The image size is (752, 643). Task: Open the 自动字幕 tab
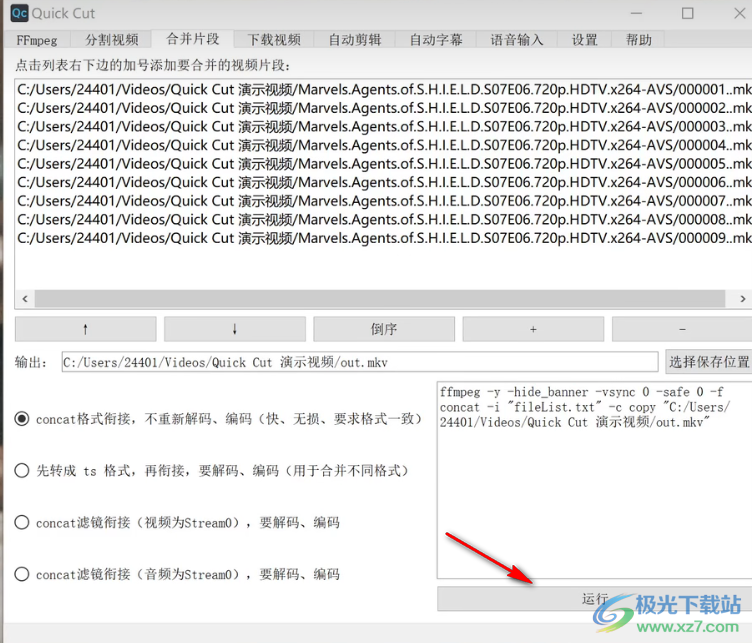[x=436, y=40]
